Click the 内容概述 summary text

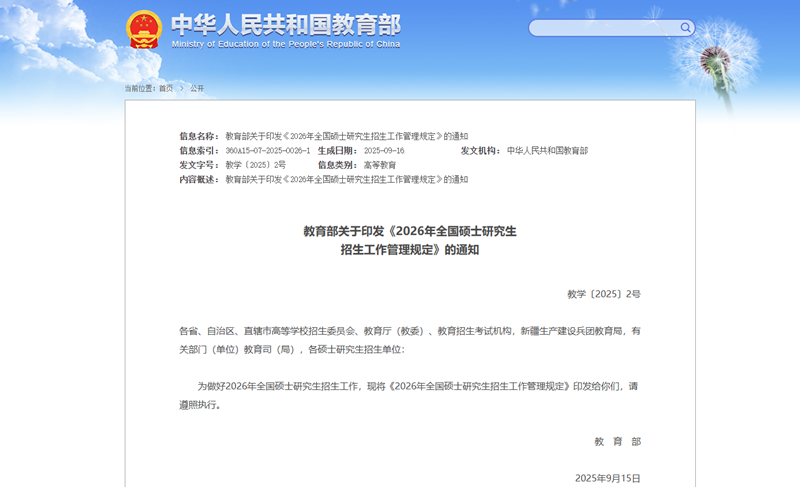(x=346, y=180)
